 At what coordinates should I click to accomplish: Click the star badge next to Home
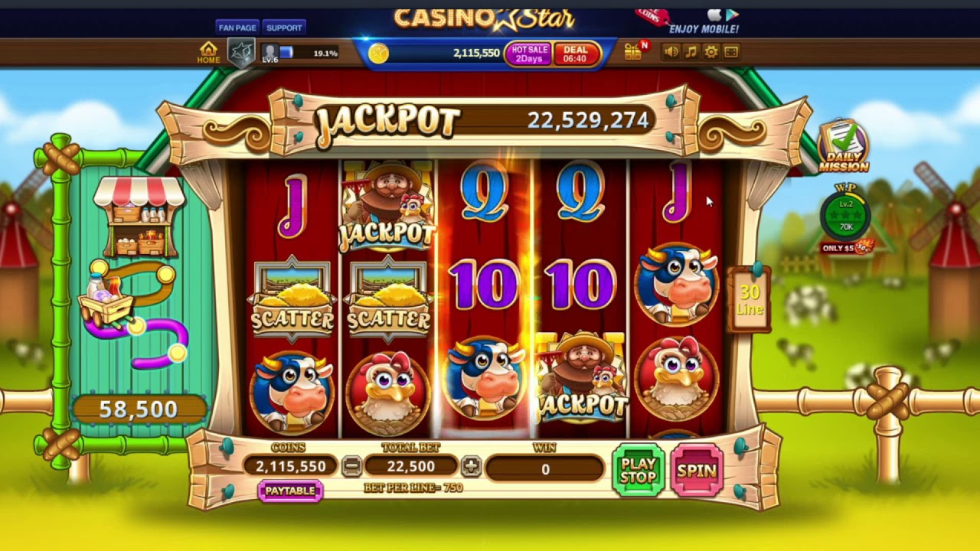242,53
